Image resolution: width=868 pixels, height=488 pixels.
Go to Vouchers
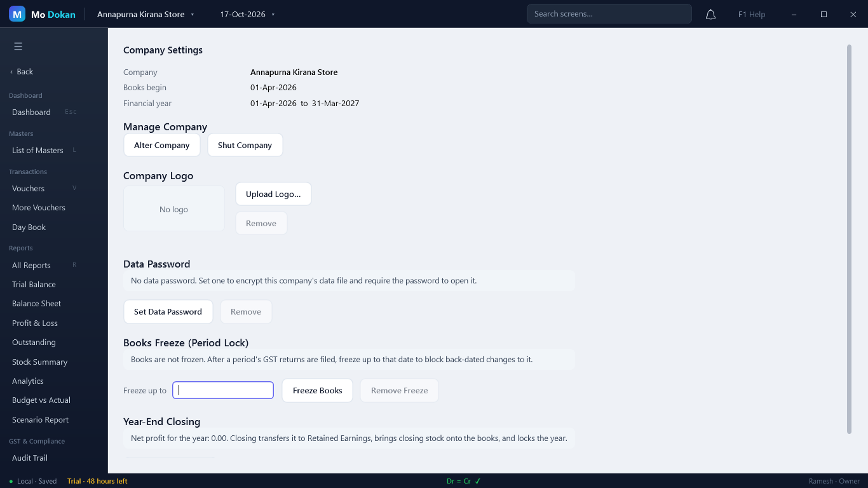(44, 188)
